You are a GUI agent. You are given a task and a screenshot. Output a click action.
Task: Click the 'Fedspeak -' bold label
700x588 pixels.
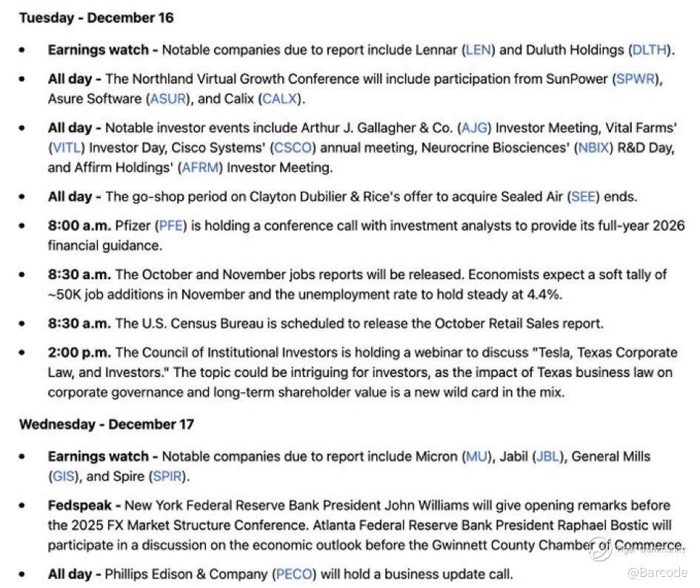(84, 505)
